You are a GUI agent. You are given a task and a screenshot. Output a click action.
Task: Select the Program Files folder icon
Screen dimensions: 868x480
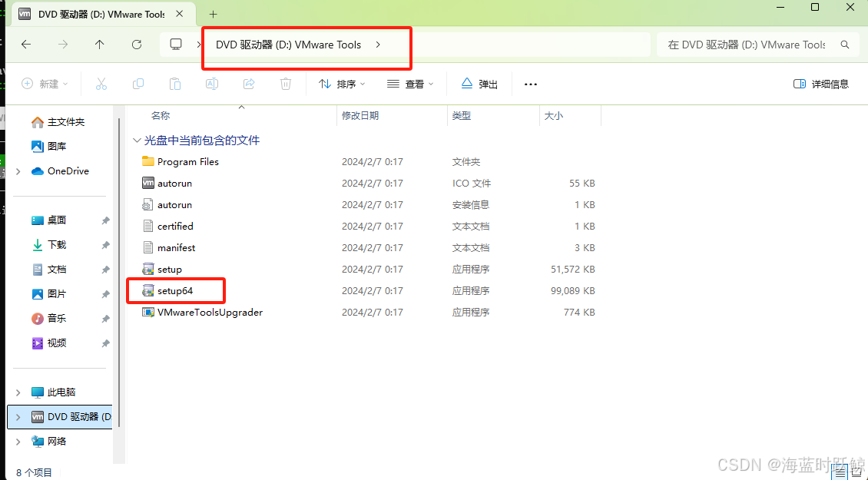point(147,161)
